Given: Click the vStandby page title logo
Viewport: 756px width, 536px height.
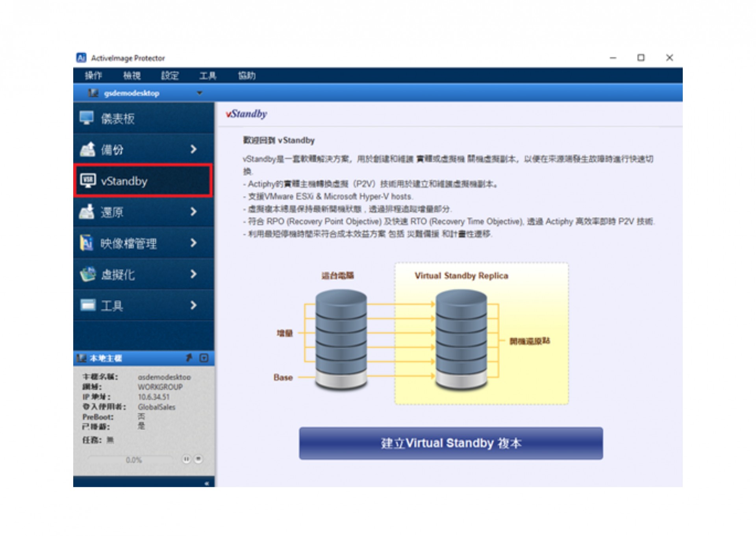Looking at the screenshot, I should tap(246, 114).
